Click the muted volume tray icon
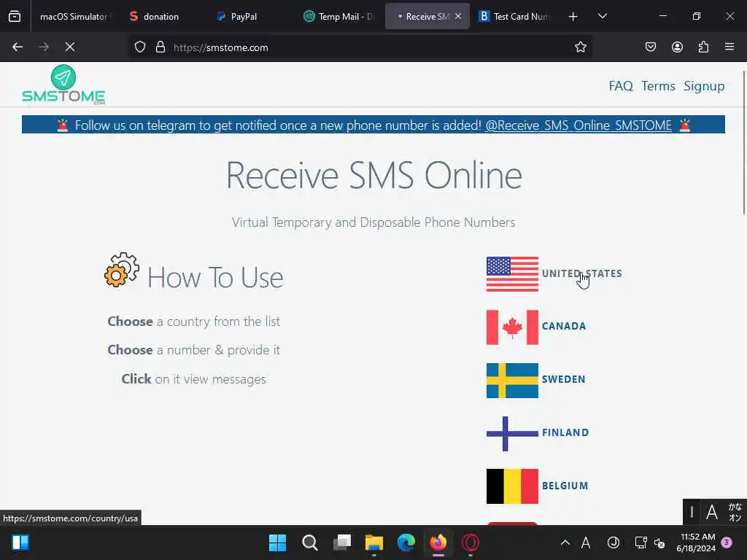The image size is (747, 560). 659,542
